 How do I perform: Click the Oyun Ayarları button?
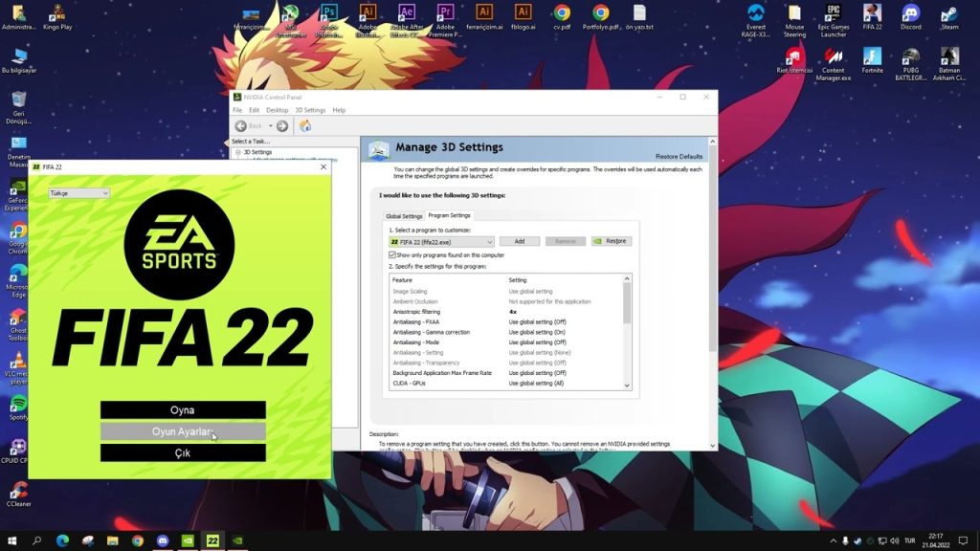(183, 431)
